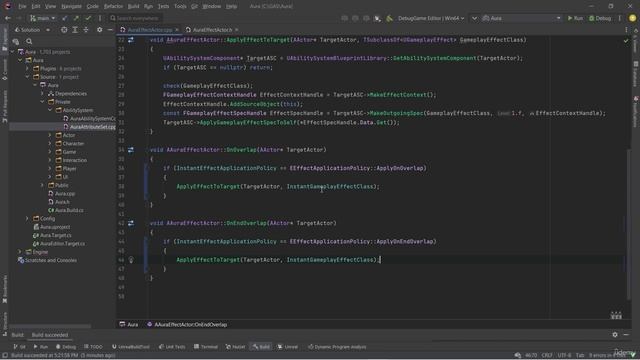Screen dimensions: 640x360
Task: Expand the Character folder
Action: click(x=50, y=144)
